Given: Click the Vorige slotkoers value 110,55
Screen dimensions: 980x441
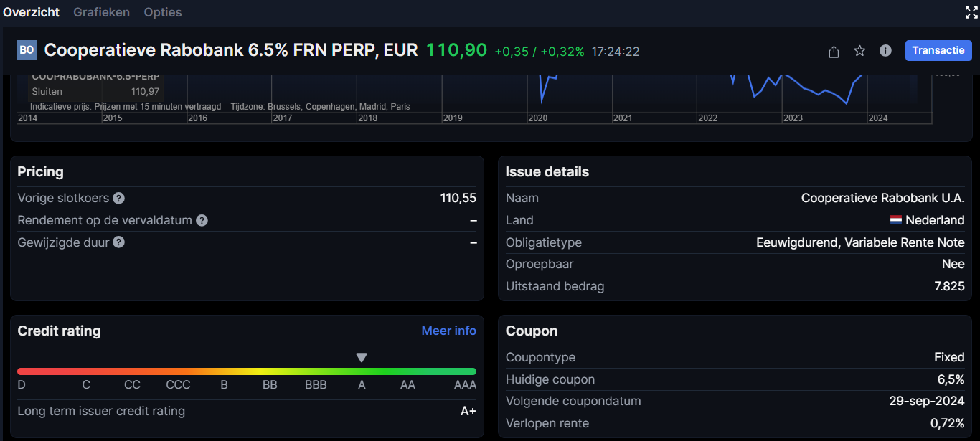Looking at the screenshot, I should pyautogui.click(x=458, y=198).
